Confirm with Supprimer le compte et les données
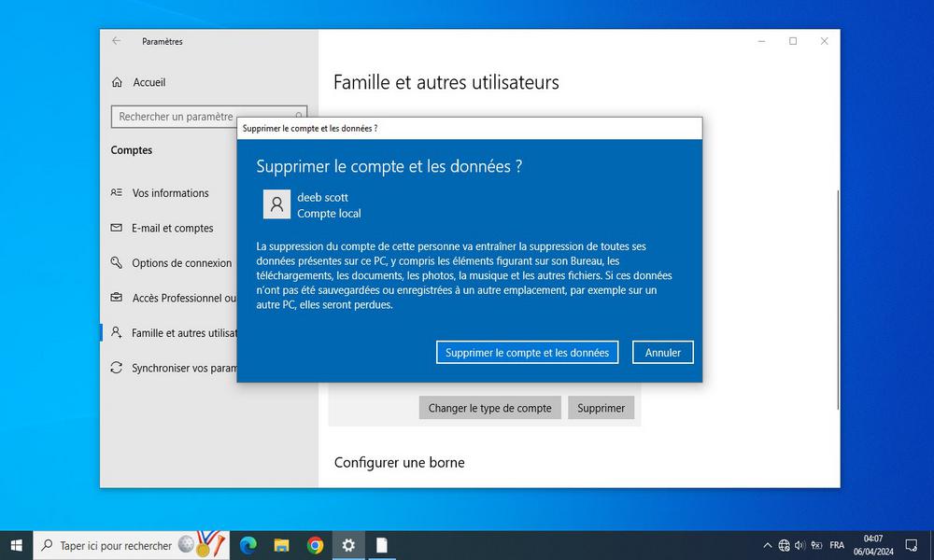The width and height of the screenshot is (934, 560). coord(527,352)
